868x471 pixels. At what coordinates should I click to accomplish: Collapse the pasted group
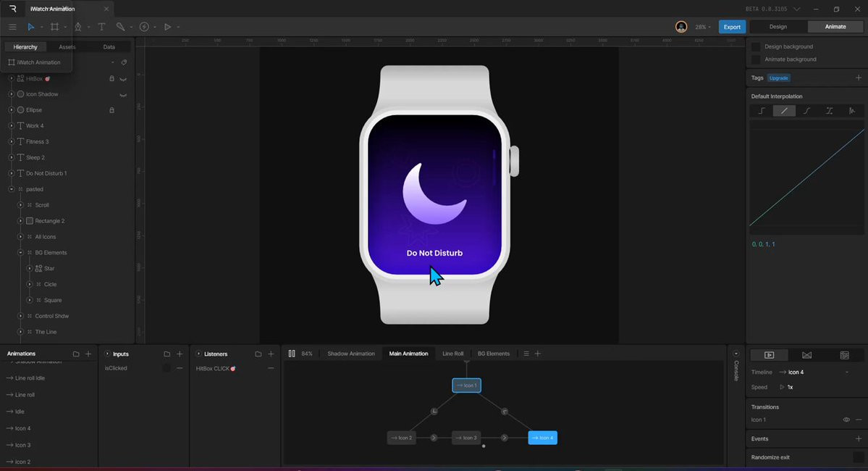click(x=11, y=189)
